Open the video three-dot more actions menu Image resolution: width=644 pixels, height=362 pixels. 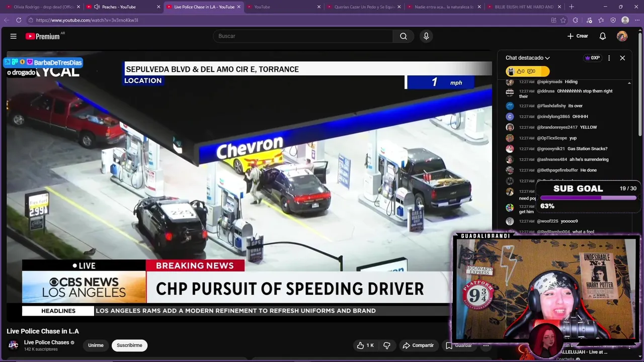(x=486, y=345)
